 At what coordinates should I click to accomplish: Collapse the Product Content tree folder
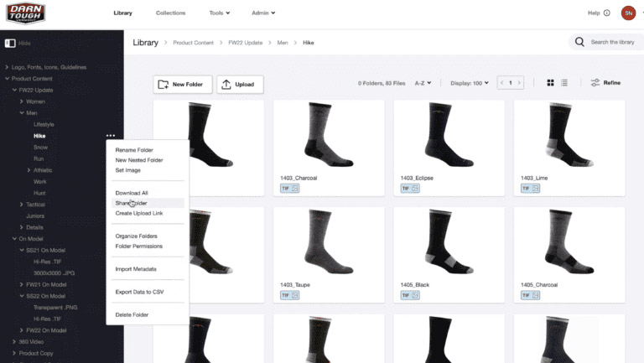pyautogui.click(x=7, y=79)
